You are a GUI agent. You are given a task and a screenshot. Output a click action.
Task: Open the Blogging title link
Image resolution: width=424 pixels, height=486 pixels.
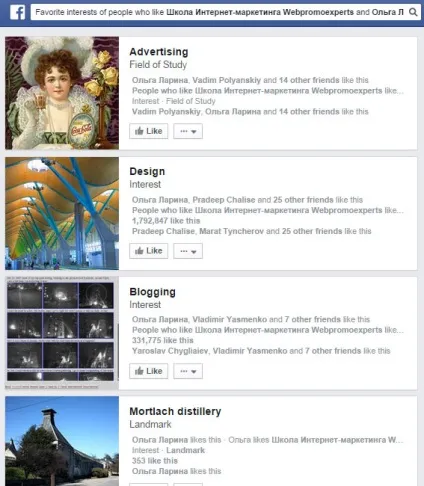(152, 292)
